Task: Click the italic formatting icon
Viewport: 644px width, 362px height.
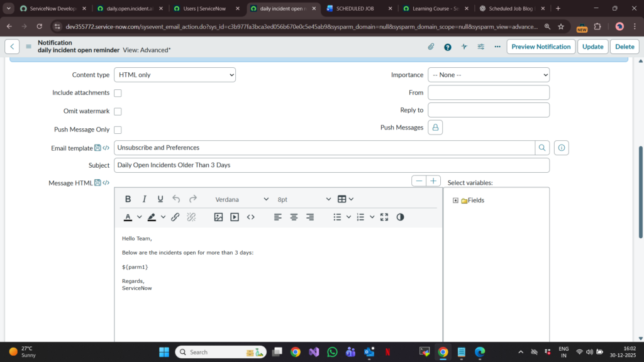Action: tap(144, 199)
